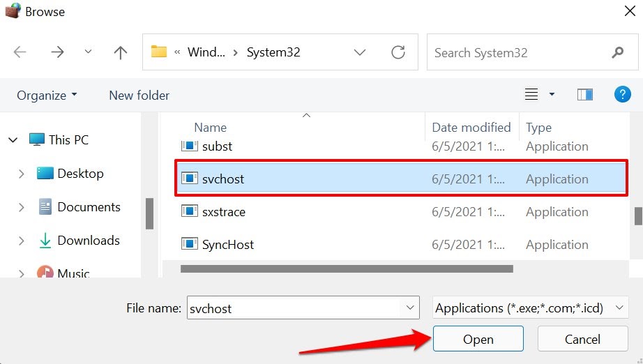Click the File name input field
Image resolution: width=643 pixels, height=364 pixels.
coord(293,308)
